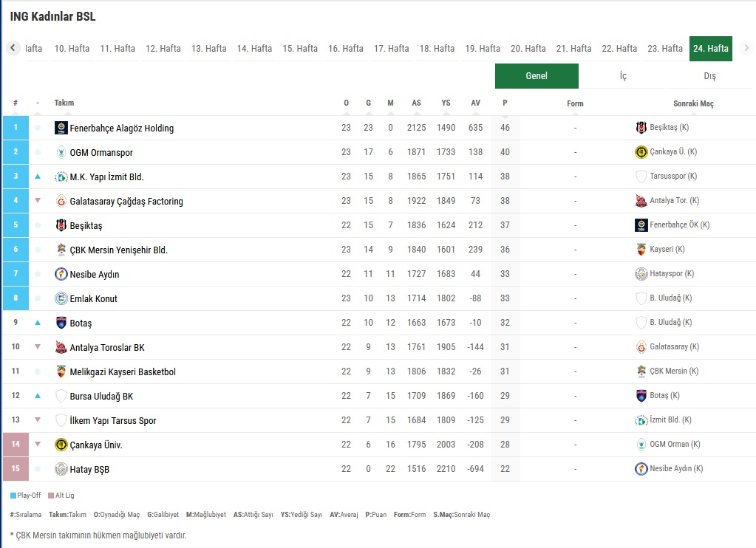
Task: Open Emlak Konut's B. Uludağ (K) next match
Action: coord(671,298)
